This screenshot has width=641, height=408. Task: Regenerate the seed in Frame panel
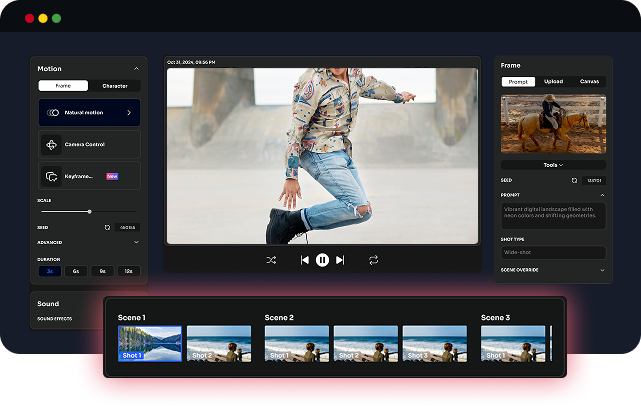574,180
